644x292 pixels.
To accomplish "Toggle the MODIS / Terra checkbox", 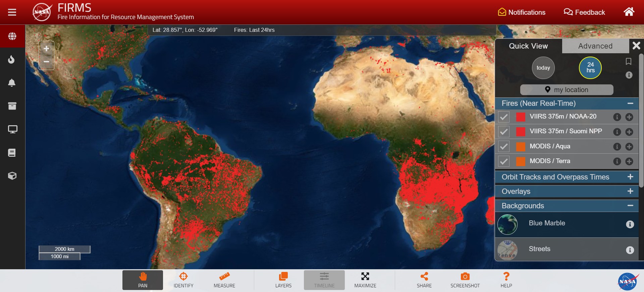I will tap(504, 161).
